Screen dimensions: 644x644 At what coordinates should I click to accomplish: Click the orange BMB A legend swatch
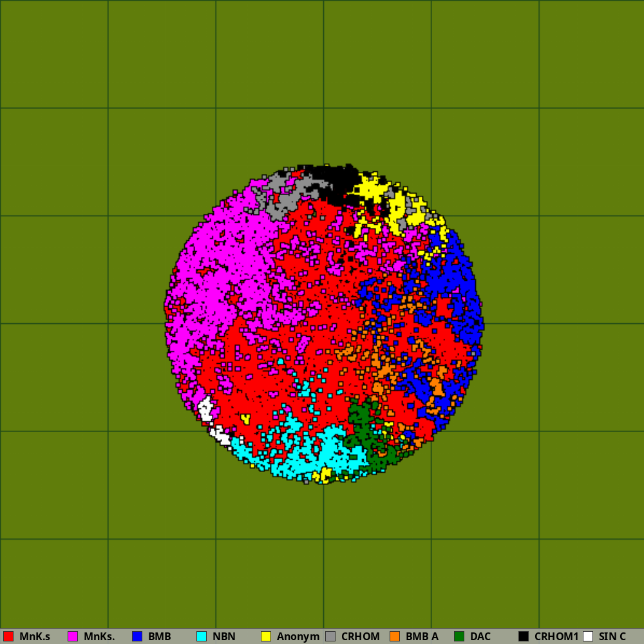(x=395, y=636)
